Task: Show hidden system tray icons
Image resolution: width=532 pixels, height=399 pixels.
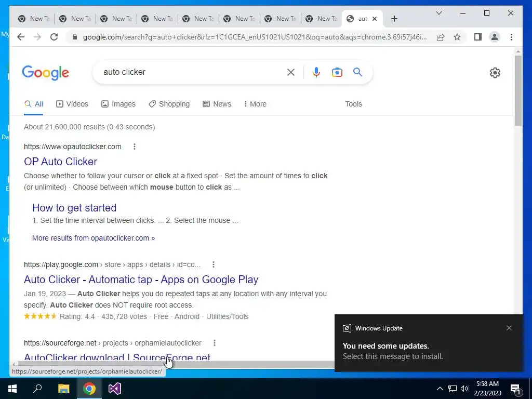Action: click(x=440, y=389)
